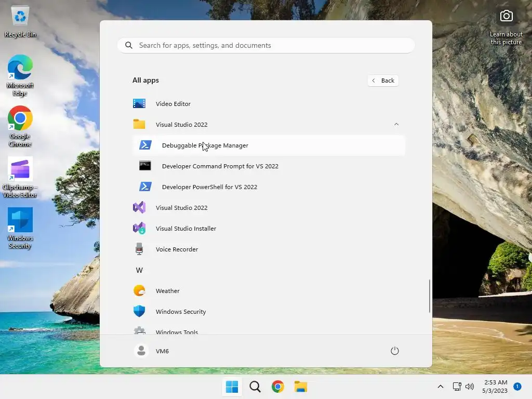The height and width of the screenshot is (399, 532).
Task: Open taskbar Search icon
Action: coord(255,387)
